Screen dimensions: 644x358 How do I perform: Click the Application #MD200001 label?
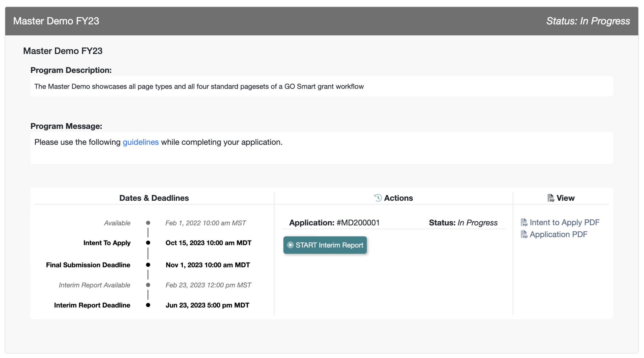pos(334,223)
